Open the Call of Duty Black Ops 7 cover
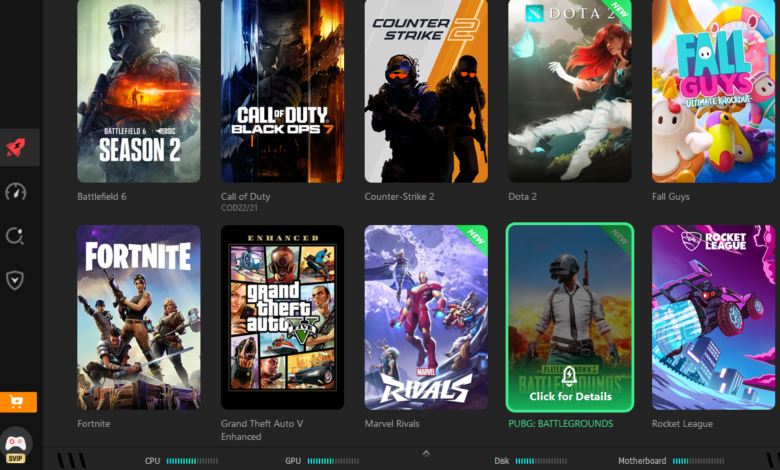Image resolution: width=780 pixels, height=470 pixels. coord(282,91)
